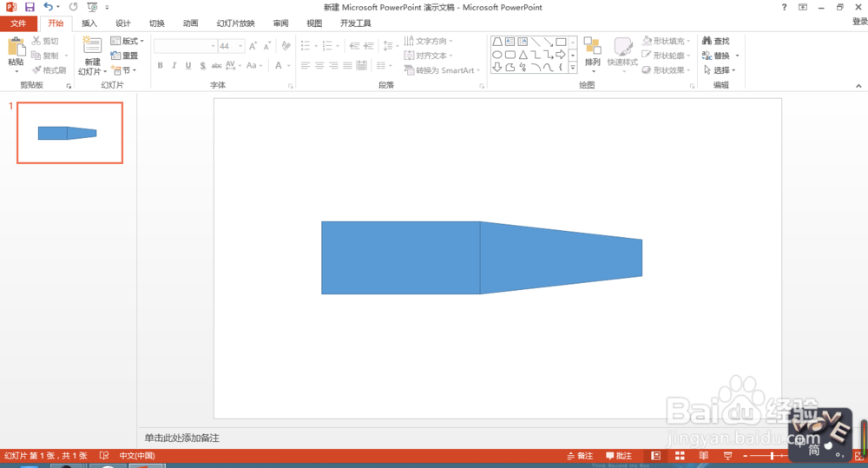Toggle Normal view button in status bar
Viewport: 868px width, 468px height.
[x=655, y=456]
